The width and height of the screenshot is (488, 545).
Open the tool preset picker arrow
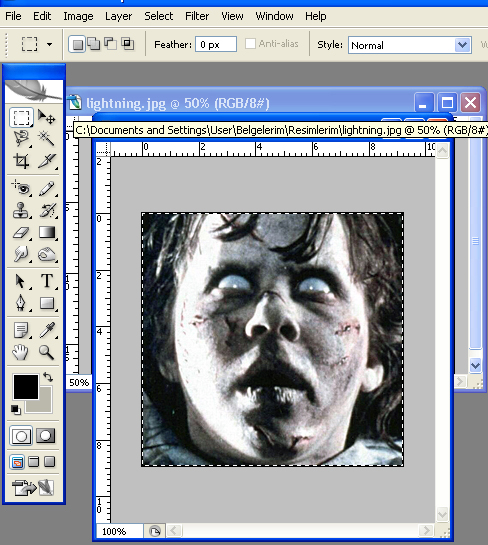(49, 44)
